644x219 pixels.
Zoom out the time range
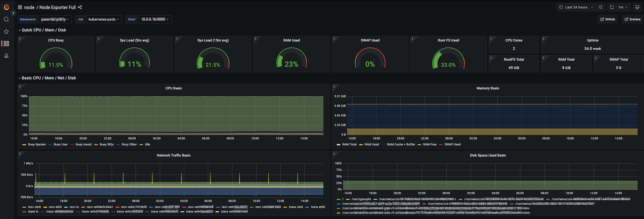click(x=600, y=7)
